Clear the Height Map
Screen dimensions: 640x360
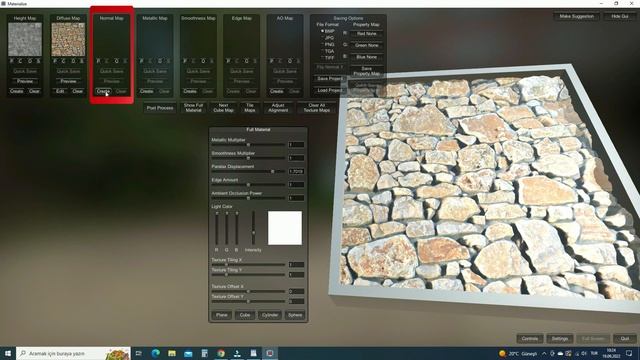(34, 91)
